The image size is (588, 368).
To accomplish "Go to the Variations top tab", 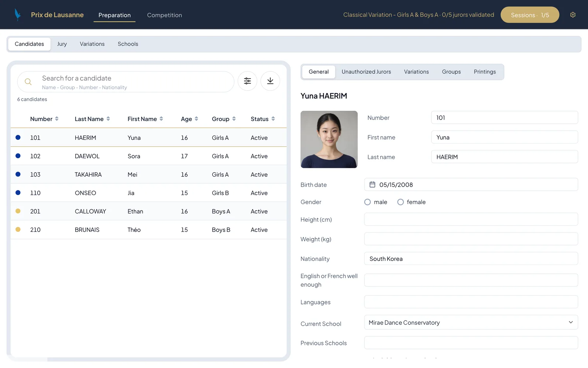I will click(x=92, y=44).
